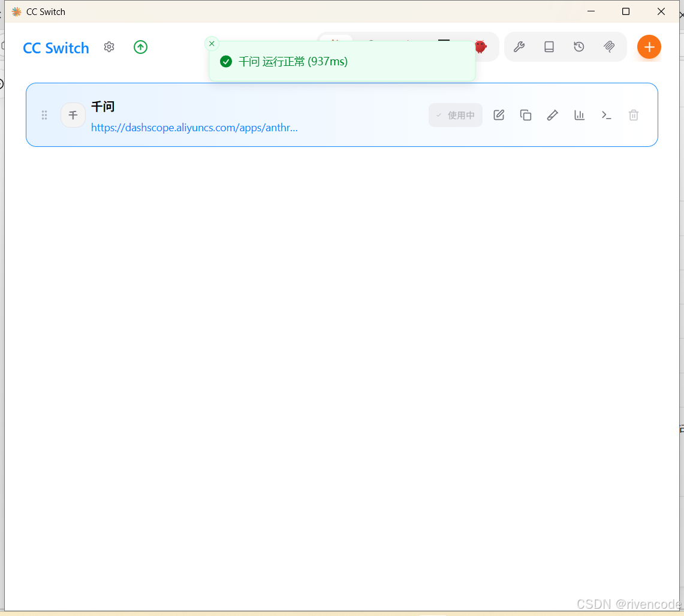Open CC Switch settings gear
684x616 pixels.
pos(109,47)
